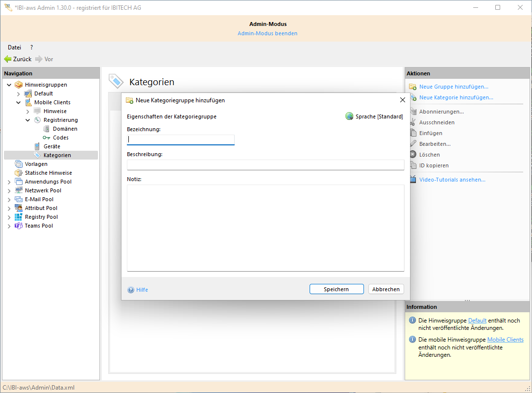Collapse the Hinweisgruppen tree node
The width and height of the screenshot is (532, 393).
(9, 85)
